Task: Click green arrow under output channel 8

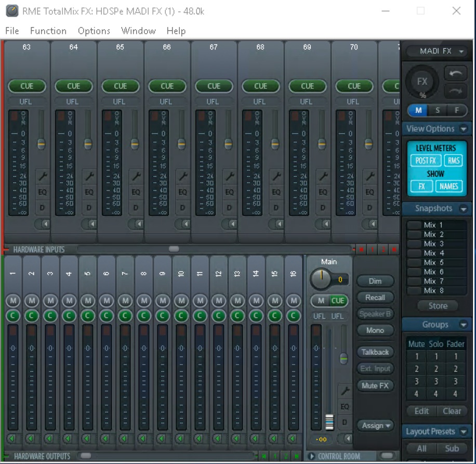Action: point(143,439)
